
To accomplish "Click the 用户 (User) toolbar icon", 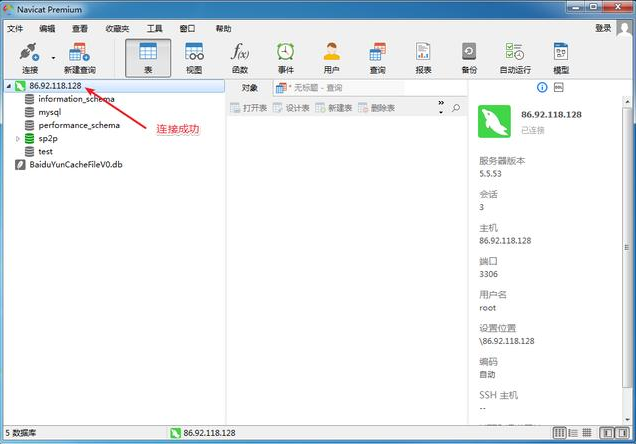I will point(331,58).
